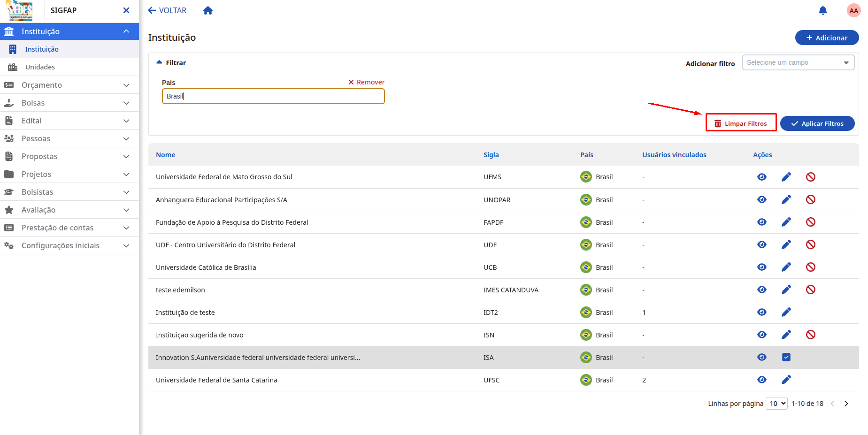Change the lines per page selector
This screenshot has height=435, width=868.
(x=776, y=404)
